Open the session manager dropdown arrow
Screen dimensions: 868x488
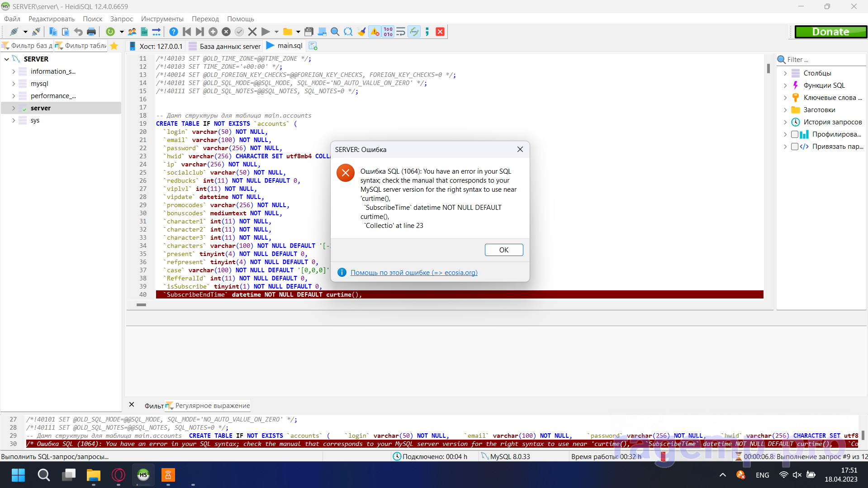click(25, 32)
